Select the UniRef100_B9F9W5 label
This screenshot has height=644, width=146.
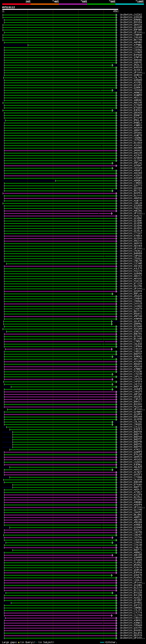[x=131, y=30]
